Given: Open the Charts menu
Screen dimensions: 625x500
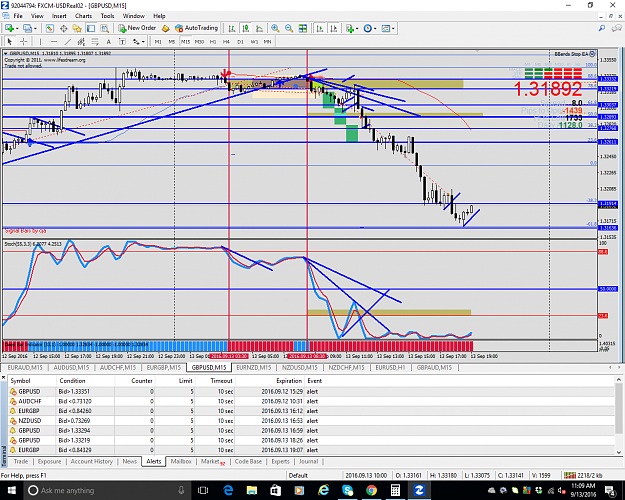Looking at the screenshot, I should 83,16.
